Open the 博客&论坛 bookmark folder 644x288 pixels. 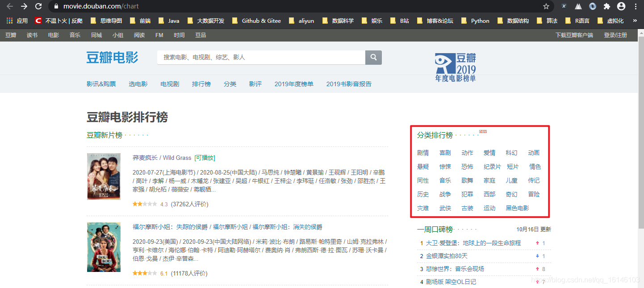(435, 21)
